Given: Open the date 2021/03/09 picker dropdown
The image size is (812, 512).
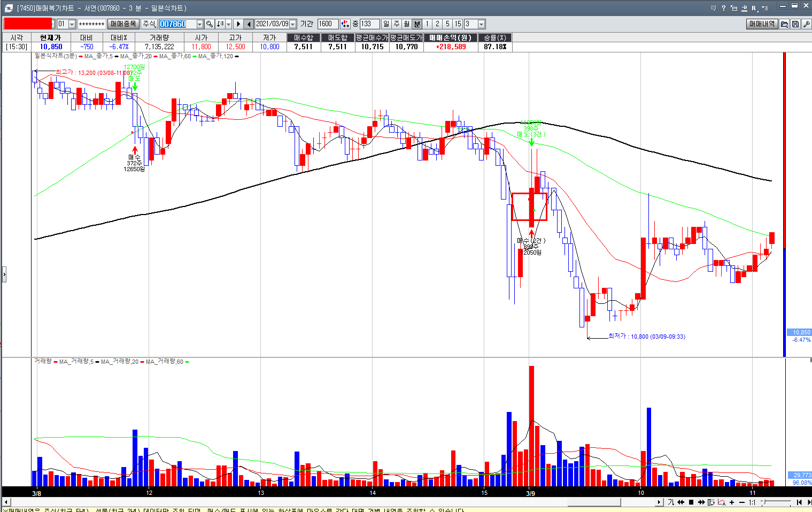Looking at the screenshot, I should pyautogui.click(x=292, y=24).
